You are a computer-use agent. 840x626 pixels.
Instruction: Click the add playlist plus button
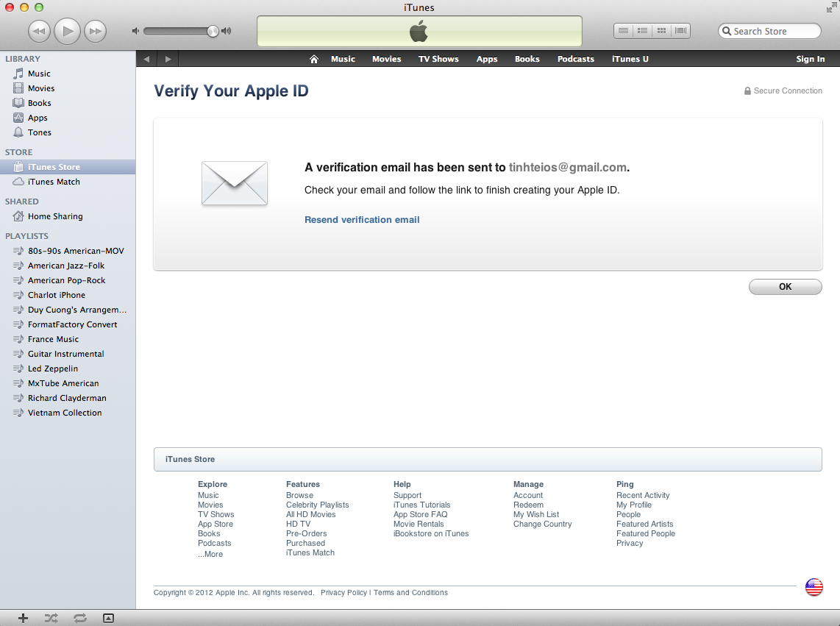point(23,618)
